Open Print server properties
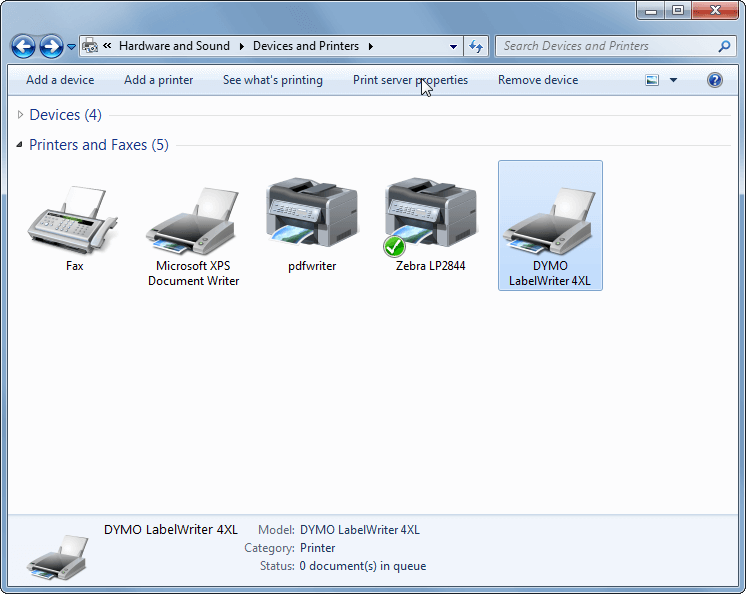Viewport: 746px width, 594px height. (x=410, y=80)
